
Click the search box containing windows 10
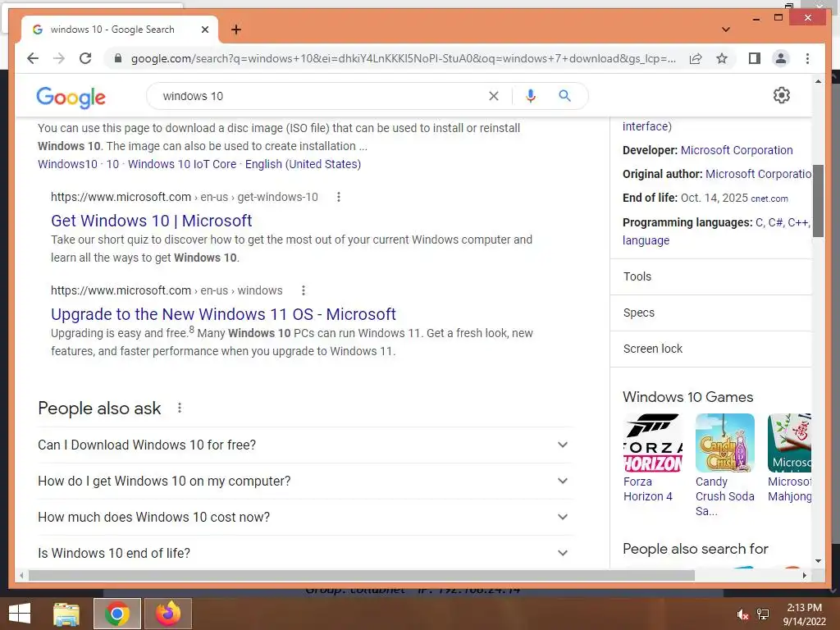tap(322, 96)
